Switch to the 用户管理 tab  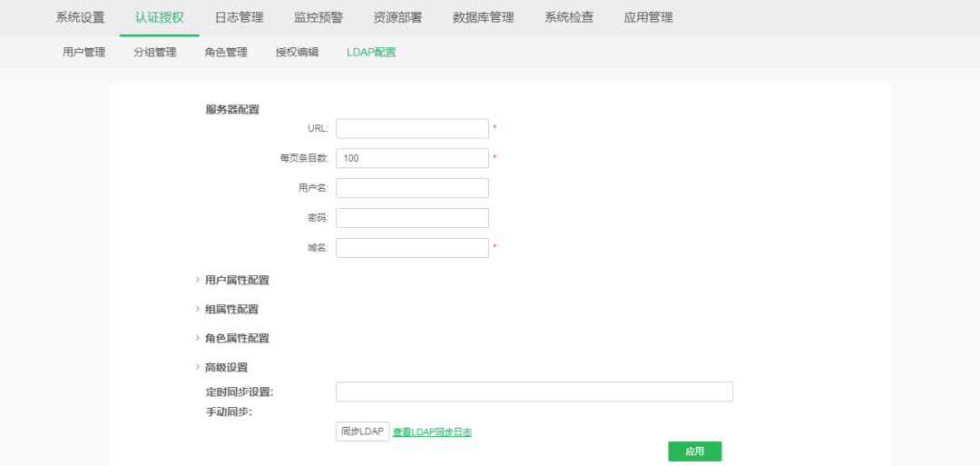pyautogui.click(x=84, y=52)
